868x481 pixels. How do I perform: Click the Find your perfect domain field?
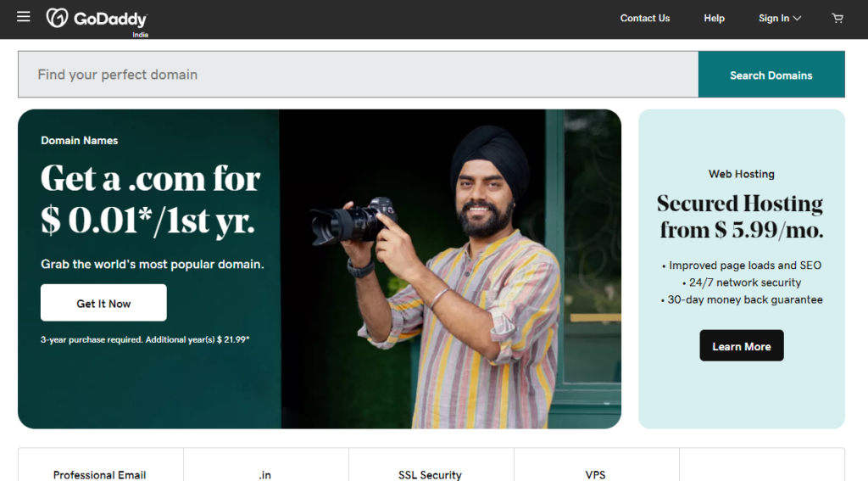(x=359, y=75)
